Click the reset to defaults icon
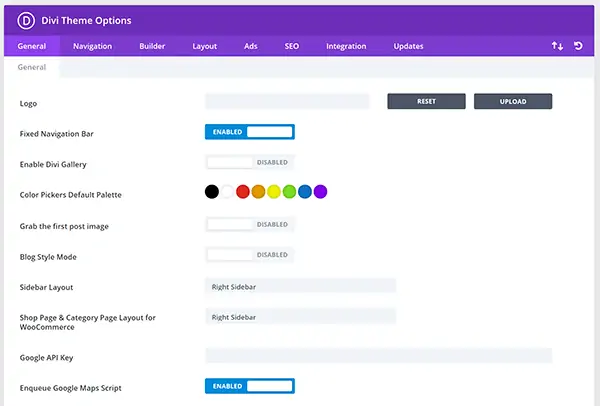The image size is (600, 406). tap(578, 46)
